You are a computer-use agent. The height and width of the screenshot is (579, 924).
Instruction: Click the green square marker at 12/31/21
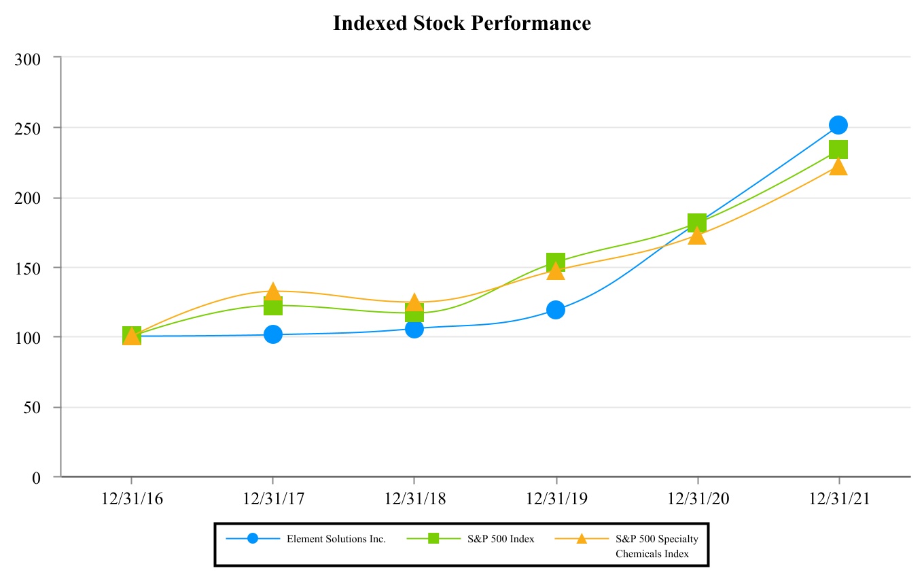coord(838,150)
